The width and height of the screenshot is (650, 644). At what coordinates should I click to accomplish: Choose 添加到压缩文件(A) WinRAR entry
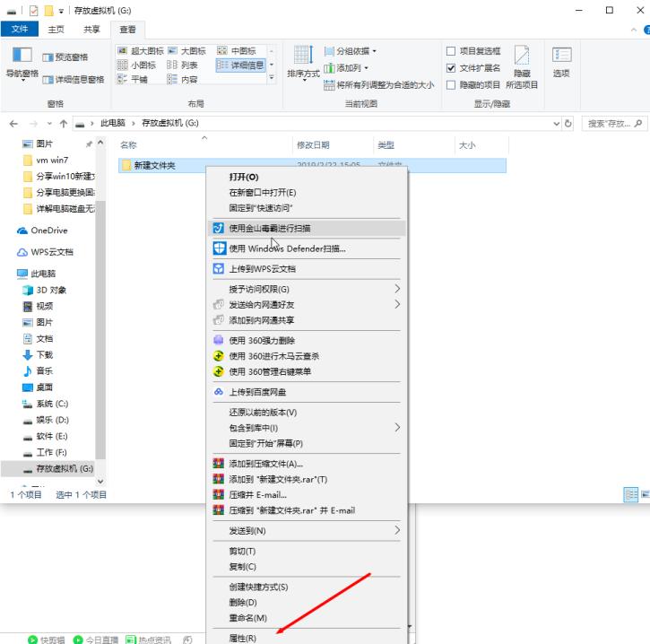click(x=307, y=464)
